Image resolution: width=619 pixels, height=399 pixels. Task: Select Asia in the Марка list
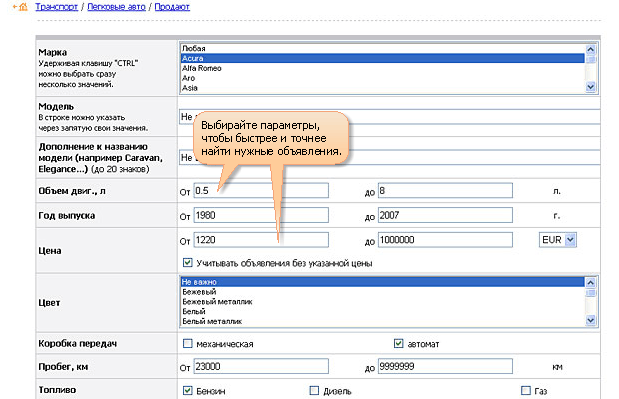pyautogui.click(x=383, y=88)
